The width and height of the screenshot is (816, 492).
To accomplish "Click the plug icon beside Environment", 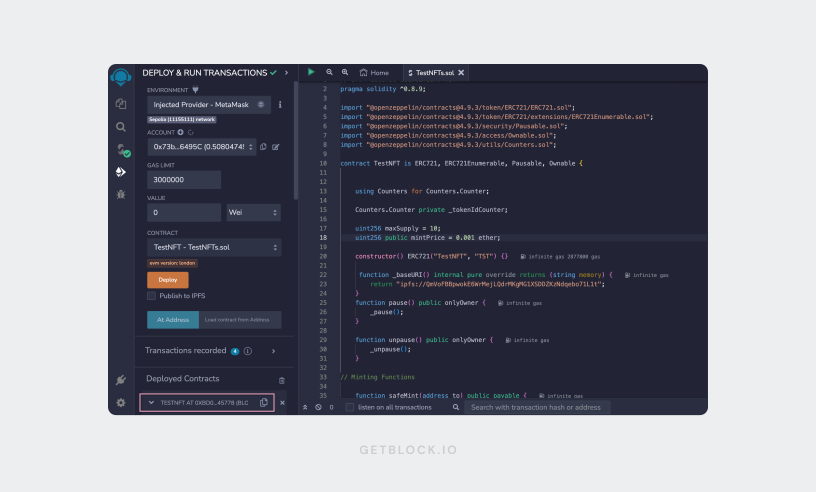I will [x=195, y=90].
